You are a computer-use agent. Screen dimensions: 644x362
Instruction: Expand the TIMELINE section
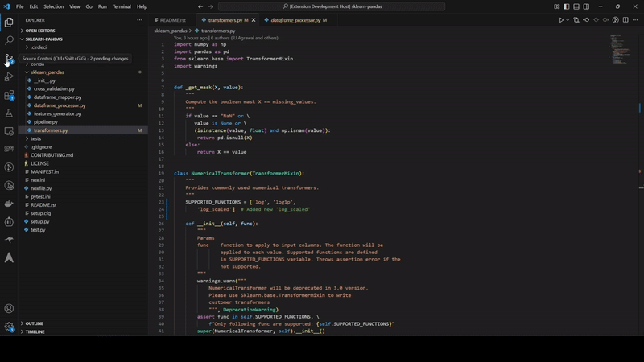click(35, 331)
